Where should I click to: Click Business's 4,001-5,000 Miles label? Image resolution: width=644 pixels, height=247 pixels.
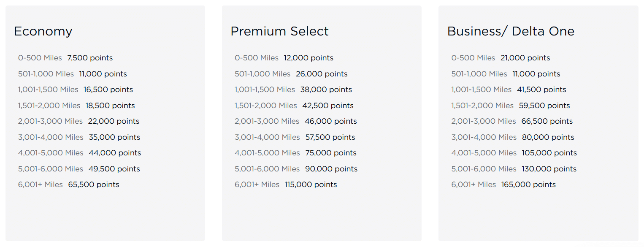[484, 153]
